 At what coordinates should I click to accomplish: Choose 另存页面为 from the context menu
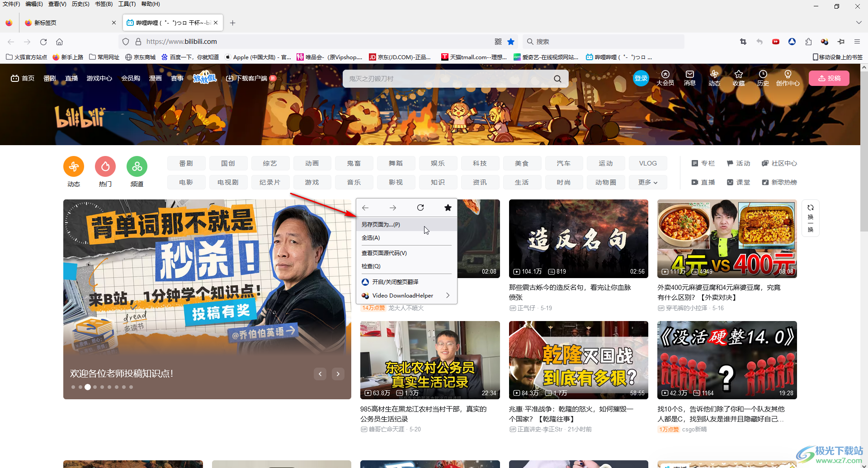[x=407, y=224]
